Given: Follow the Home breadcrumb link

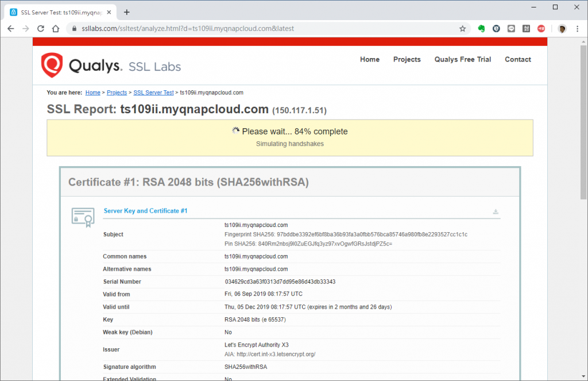Looking at the screenshot, I should pyautogui.click(x=92, y=93).
